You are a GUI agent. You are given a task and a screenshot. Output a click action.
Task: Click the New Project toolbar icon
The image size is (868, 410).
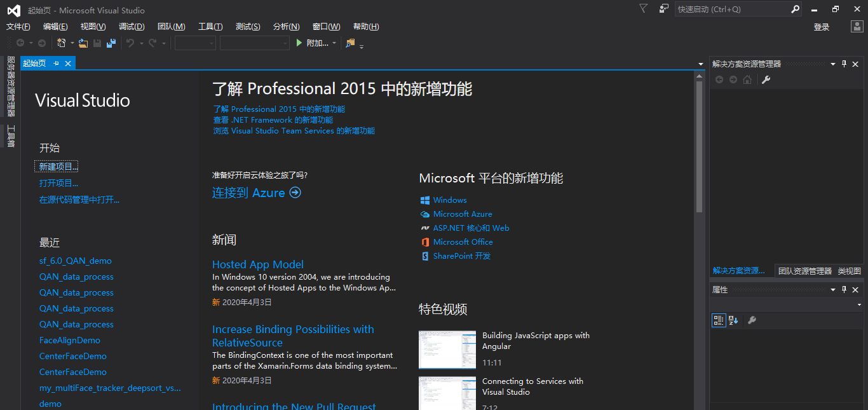62,43
